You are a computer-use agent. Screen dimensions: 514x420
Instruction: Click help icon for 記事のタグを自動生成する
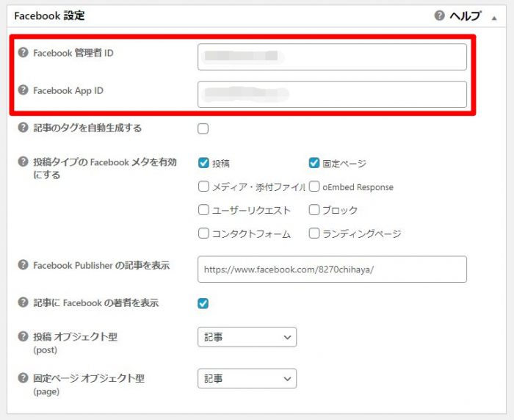click(x=23, y=128)
